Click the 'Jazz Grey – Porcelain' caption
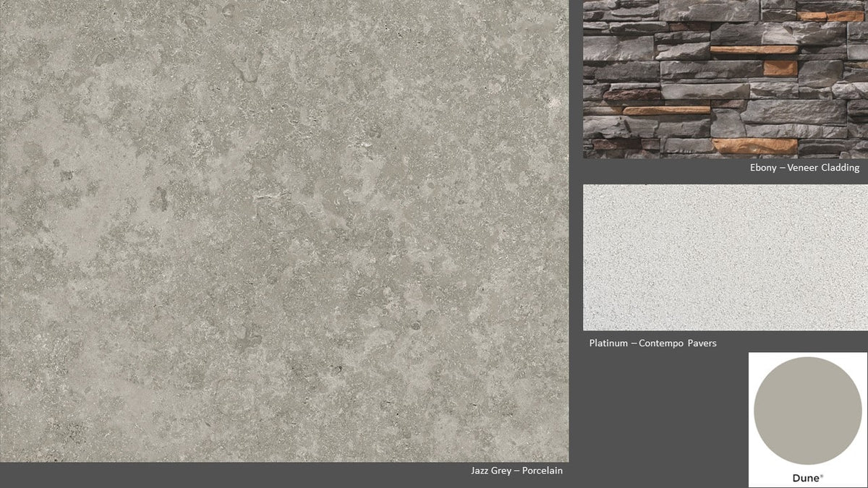 [x=516, y=471]
